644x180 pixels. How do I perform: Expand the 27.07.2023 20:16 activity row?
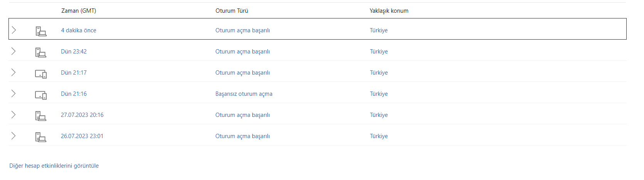[x=14, y=115]
